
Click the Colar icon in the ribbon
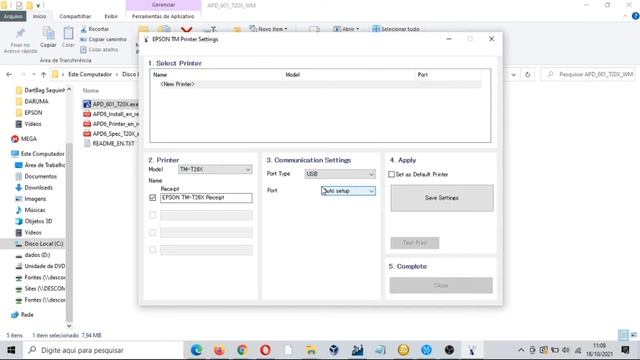[68, 37]
